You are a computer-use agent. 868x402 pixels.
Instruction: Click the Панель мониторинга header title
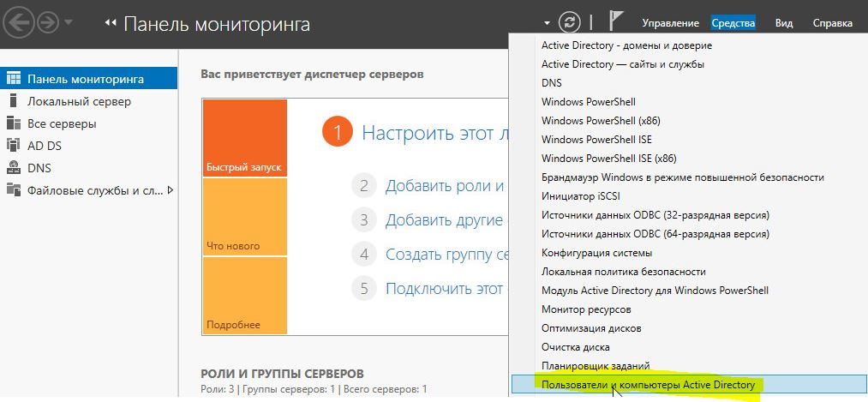pos(217,24)
